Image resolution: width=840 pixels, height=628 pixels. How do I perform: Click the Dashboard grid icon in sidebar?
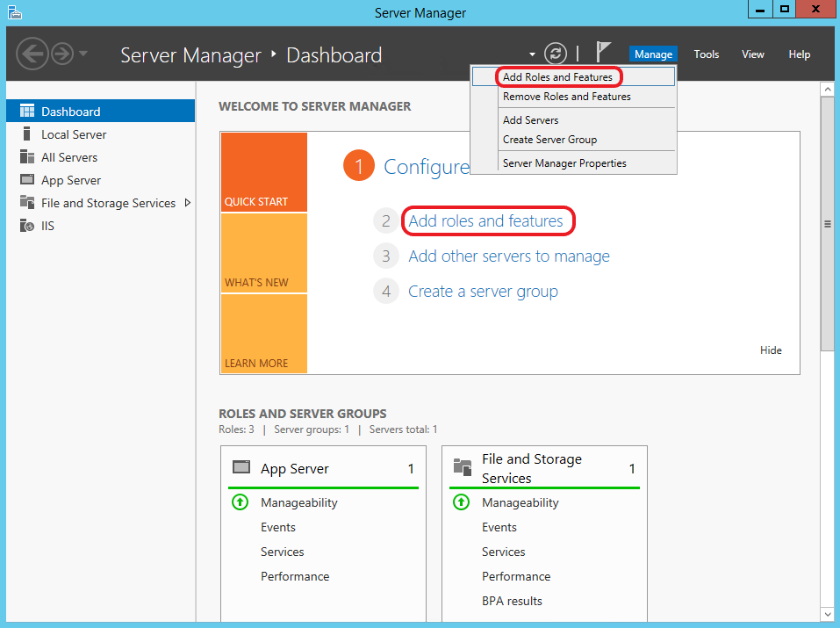[x=27, y=111]
